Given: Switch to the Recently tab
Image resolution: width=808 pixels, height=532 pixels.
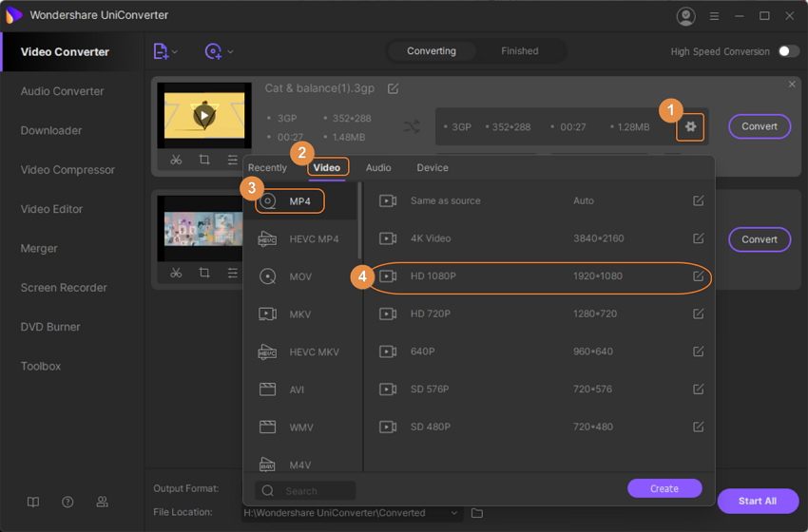Looking at the screenshot, I should [267, 168].
